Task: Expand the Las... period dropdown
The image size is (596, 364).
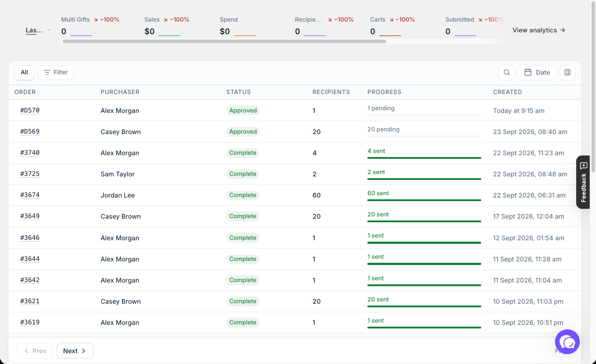Action: 38,30
